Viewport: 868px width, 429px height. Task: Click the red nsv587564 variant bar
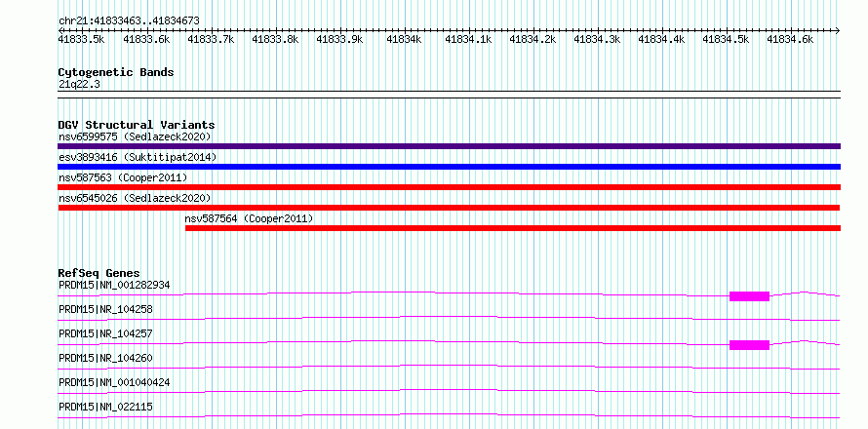[513, 228]
